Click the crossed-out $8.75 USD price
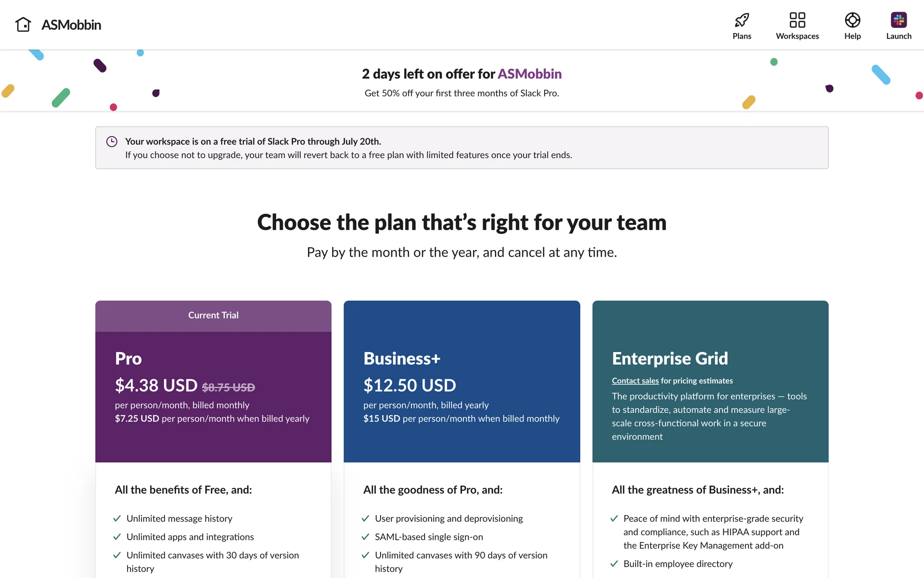The height and width of the screenshot is (578, 924). tap(229, 387)
